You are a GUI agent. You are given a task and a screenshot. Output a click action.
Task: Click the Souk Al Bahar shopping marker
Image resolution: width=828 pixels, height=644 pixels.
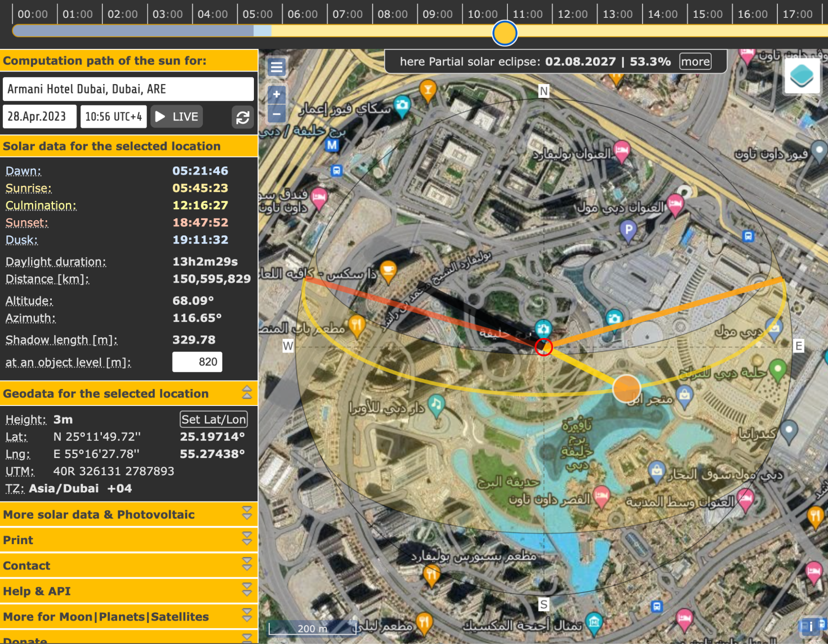coord(657,473)
